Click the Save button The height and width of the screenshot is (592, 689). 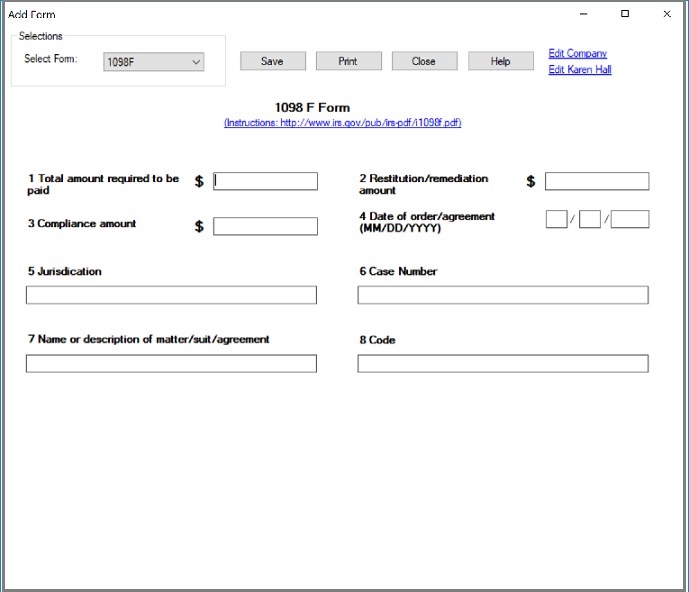[x=272, y=61]
